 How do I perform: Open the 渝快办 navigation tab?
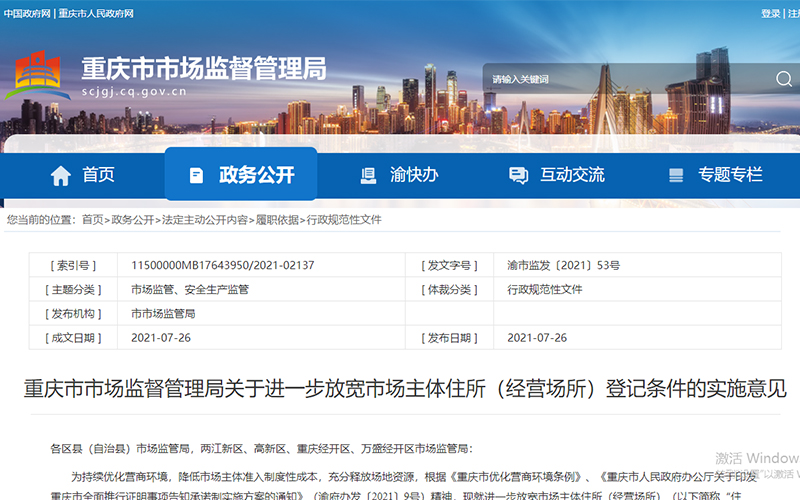tap(399, 175)
